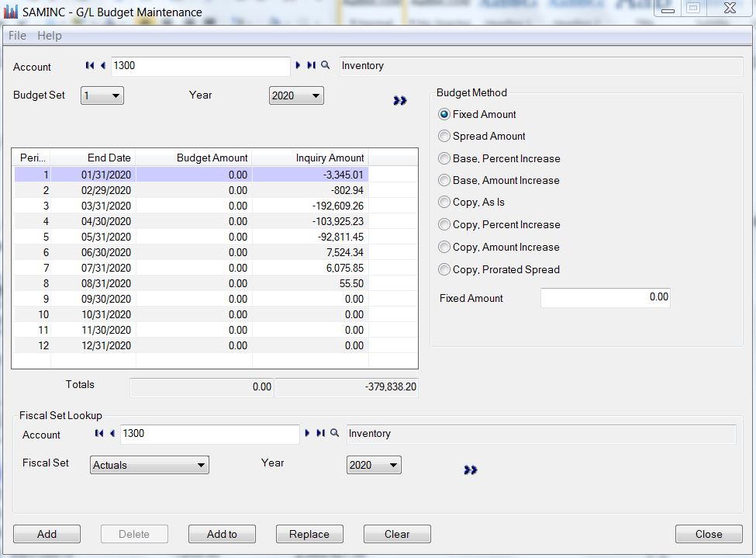Select the 03/31/2020 end date cell
756x558 pixels.
click(x=94, y=206)
